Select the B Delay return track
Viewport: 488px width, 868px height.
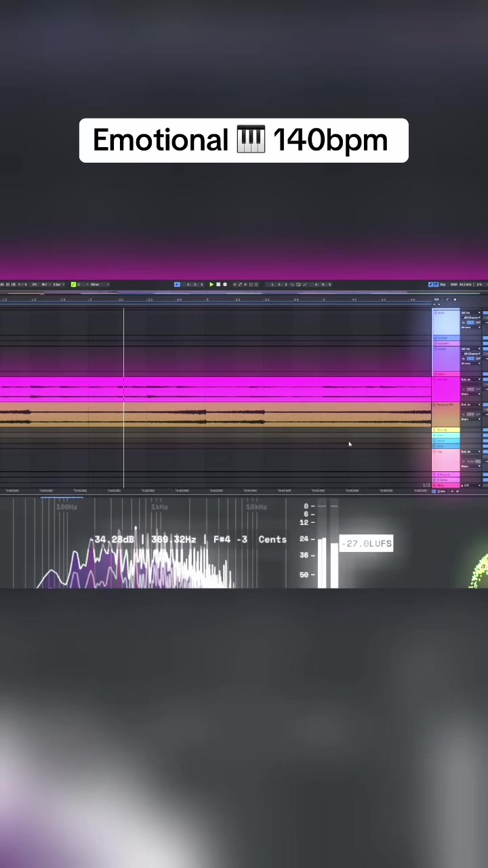(x=446, y=480)
